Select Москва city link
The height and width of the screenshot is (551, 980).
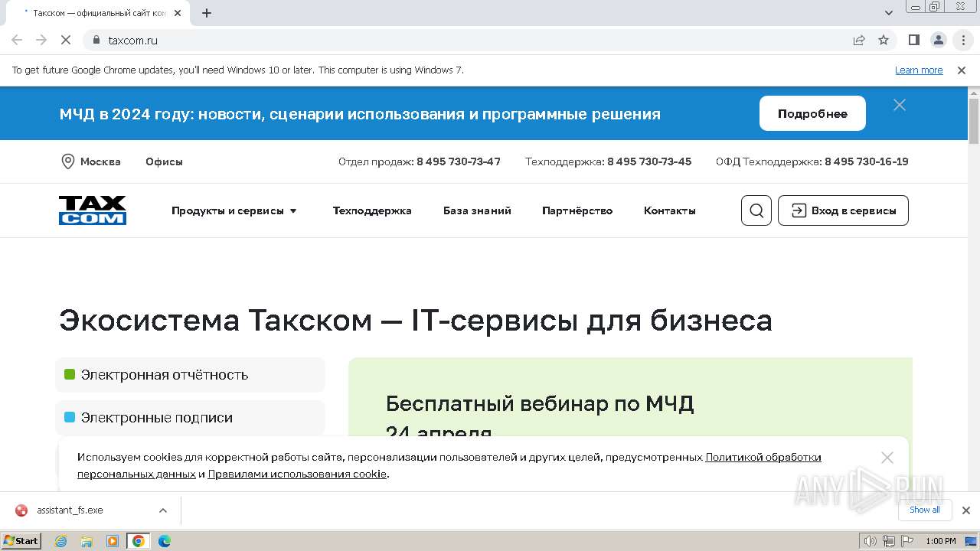click(x=100, y=161)
